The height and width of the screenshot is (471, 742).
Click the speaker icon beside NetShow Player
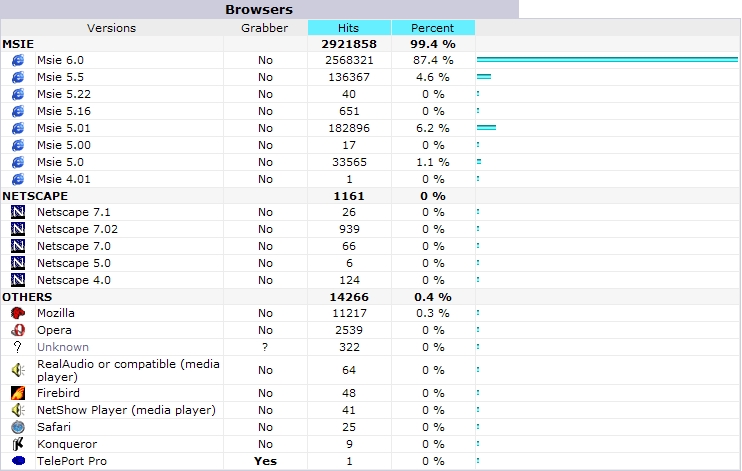[18, 410]
